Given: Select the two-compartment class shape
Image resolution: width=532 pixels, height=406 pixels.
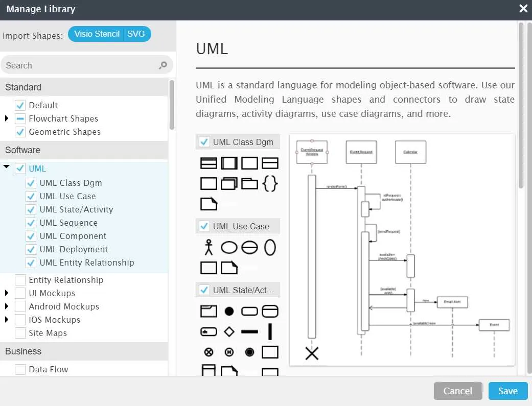Looking at the screenshot, I should [270, 163].
